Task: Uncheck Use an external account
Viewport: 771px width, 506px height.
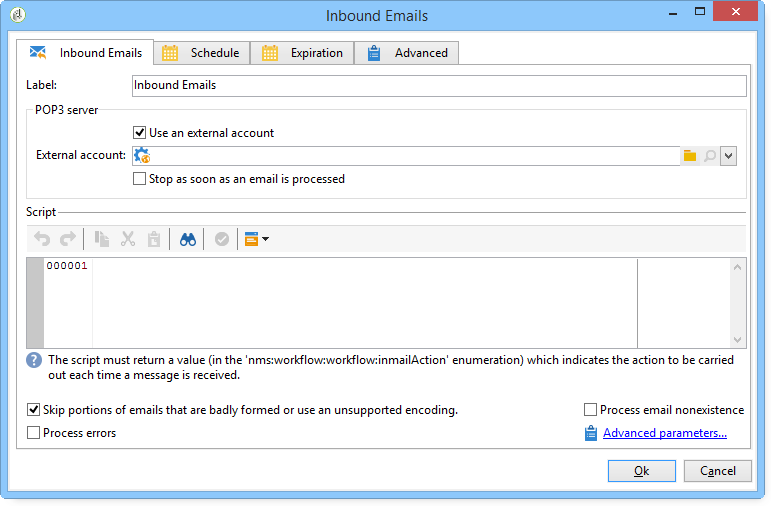Action: pos(140,133)
